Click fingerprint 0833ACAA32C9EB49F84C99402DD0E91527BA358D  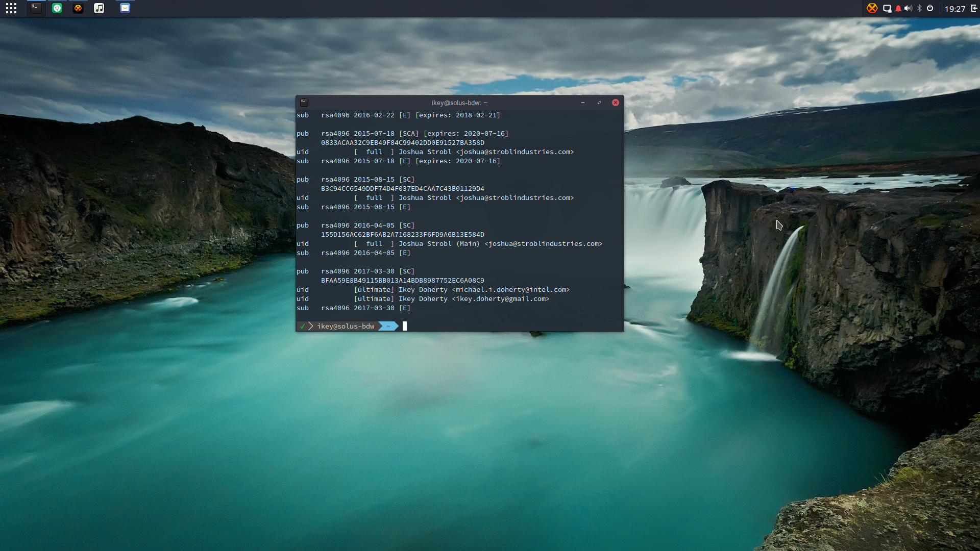(x=403, y=143)
